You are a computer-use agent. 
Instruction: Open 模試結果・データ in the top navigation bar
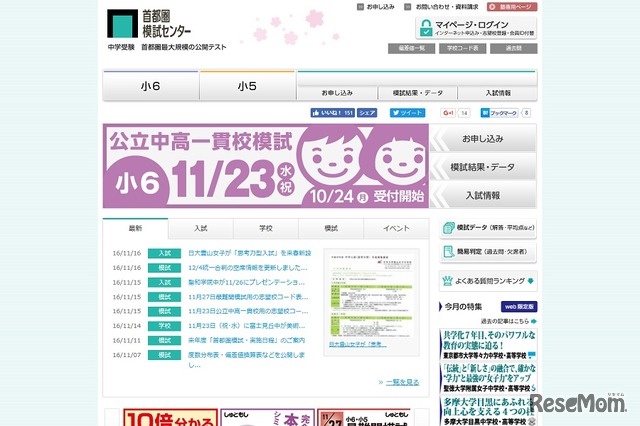pos(418,93)
